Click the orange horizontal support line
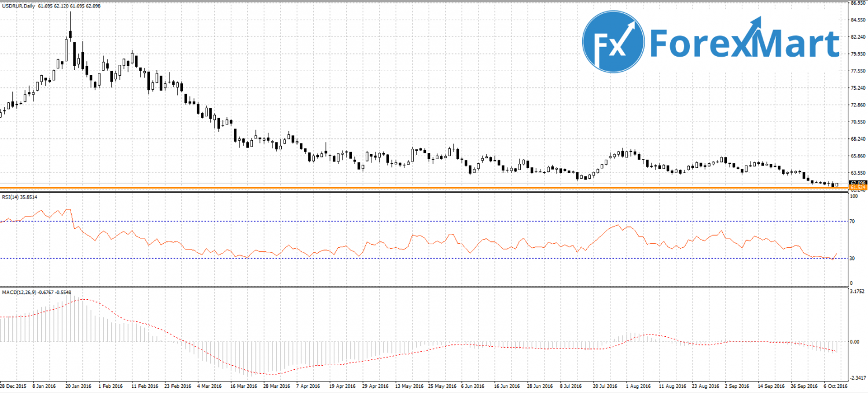 (405, 188)
